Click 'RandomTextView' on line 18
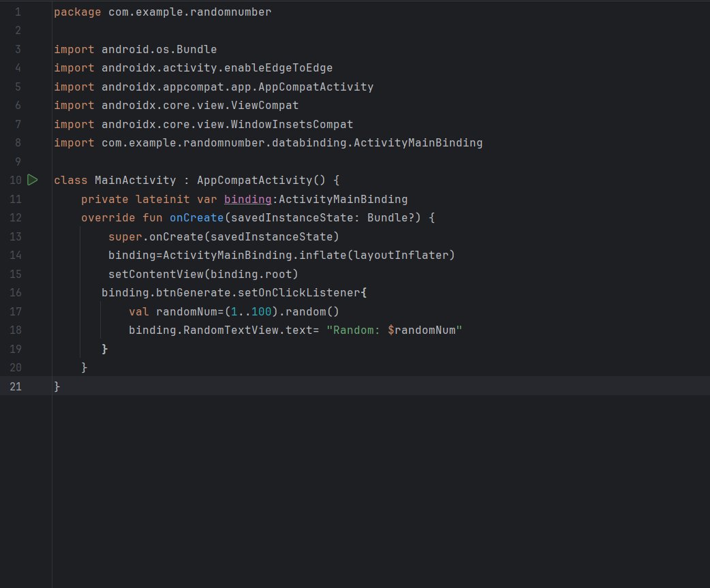 coord(230,330)
